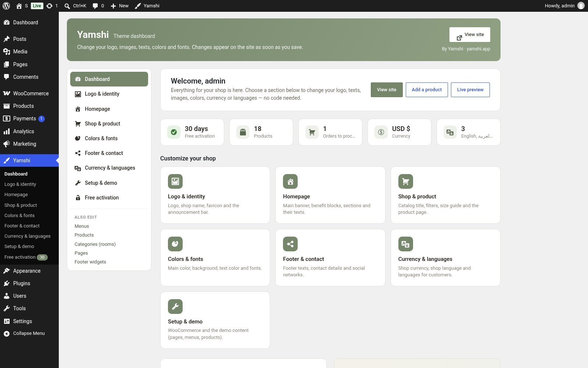The width and height of the screenshot is (588, 368).
Task: Click the plus New icon in admin bar
Action: point(113,6)
